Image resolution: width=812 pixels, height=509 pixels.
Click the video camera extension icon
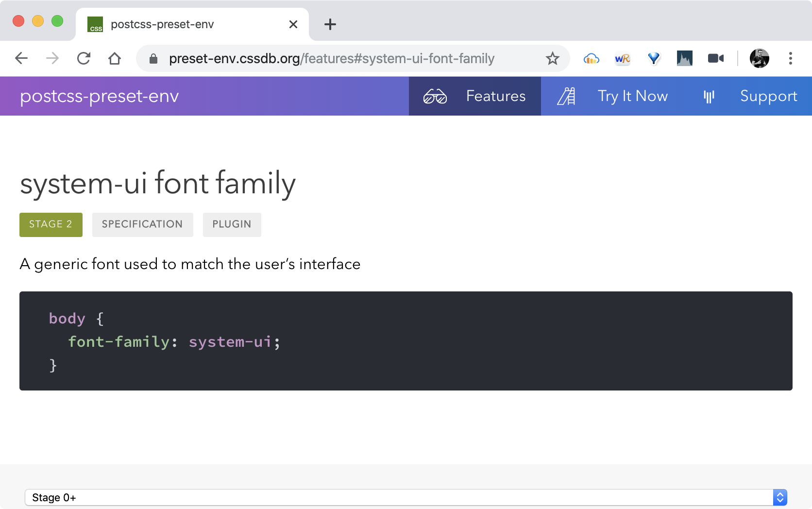click(716, 58)
